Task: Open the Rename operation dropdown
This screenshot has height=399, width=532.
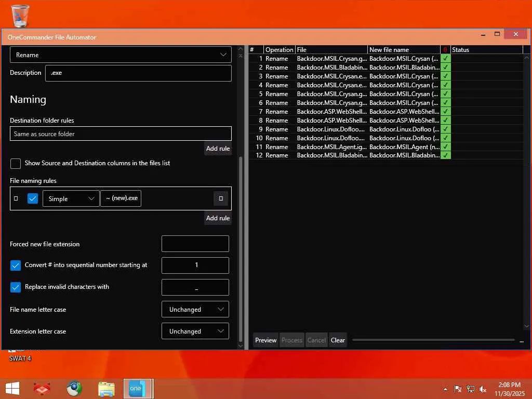Action: coord(121,55)
